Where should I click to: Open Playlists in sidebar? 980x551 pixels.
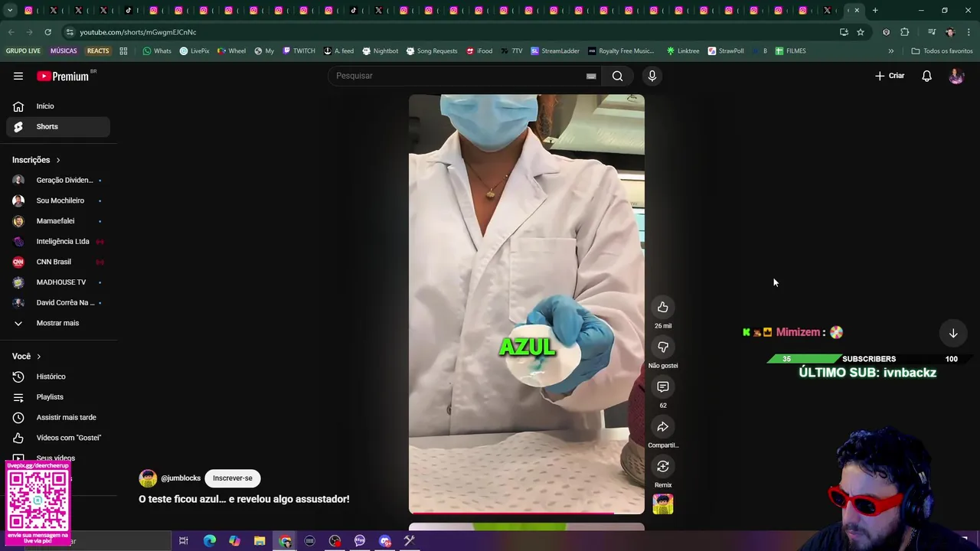(58, 397)
